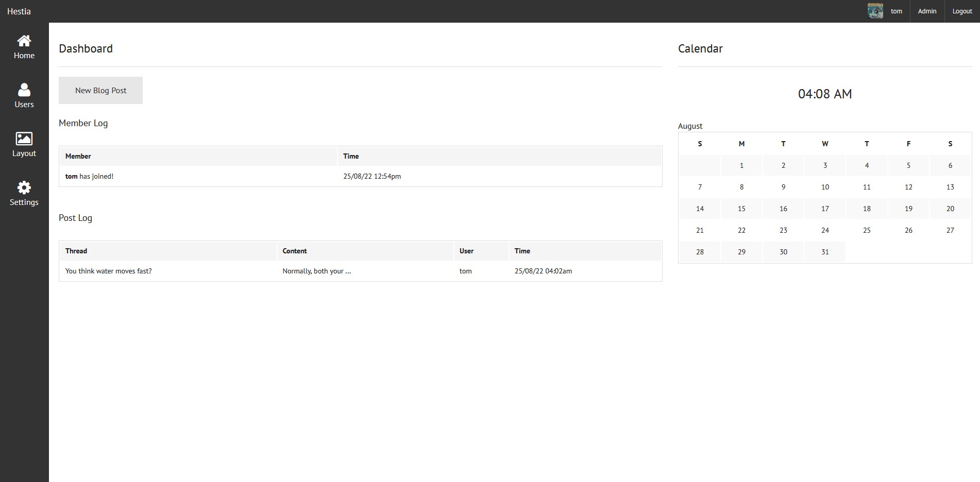Open the Admin menu item
Viewport: 980px width, 482px height.
coord(926,11)
